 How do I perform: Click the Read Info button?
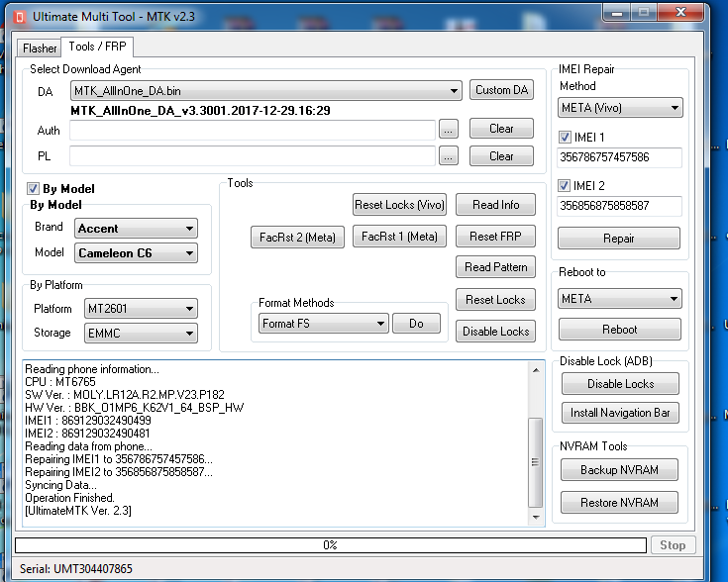(495, 205)
